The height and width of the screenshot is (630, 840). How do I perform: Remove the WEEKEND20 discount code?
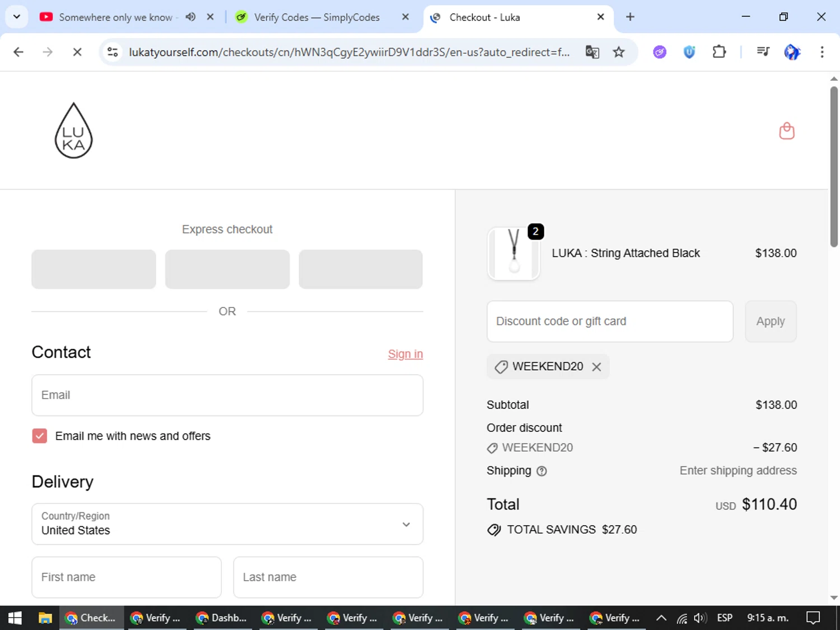(596, 367)
